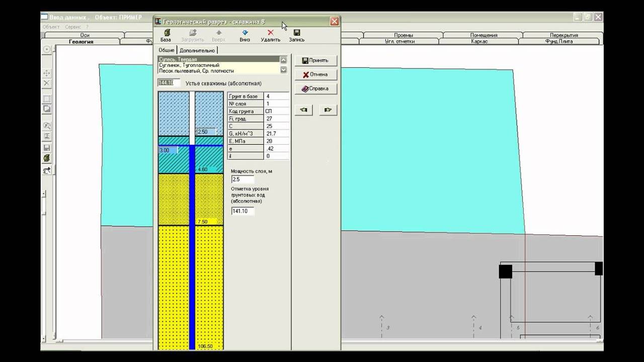Click depth label 4.60 in soil column

(203, 170)
